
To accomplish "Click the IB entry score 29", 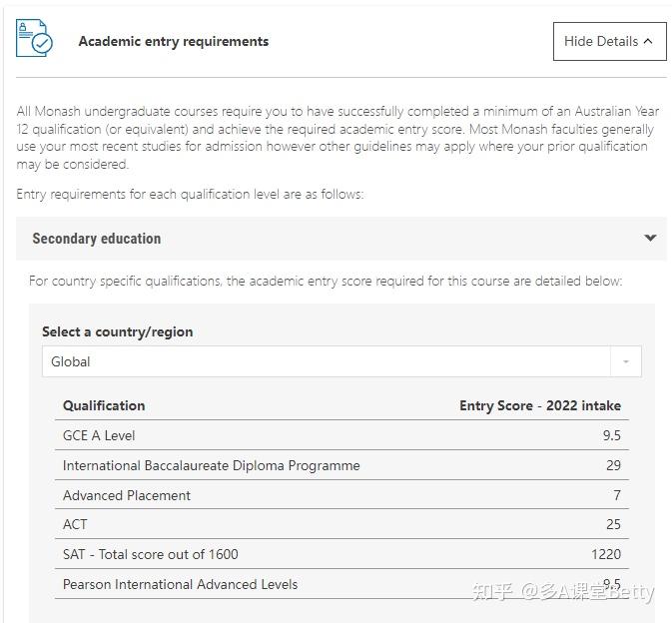I will 613,465.
